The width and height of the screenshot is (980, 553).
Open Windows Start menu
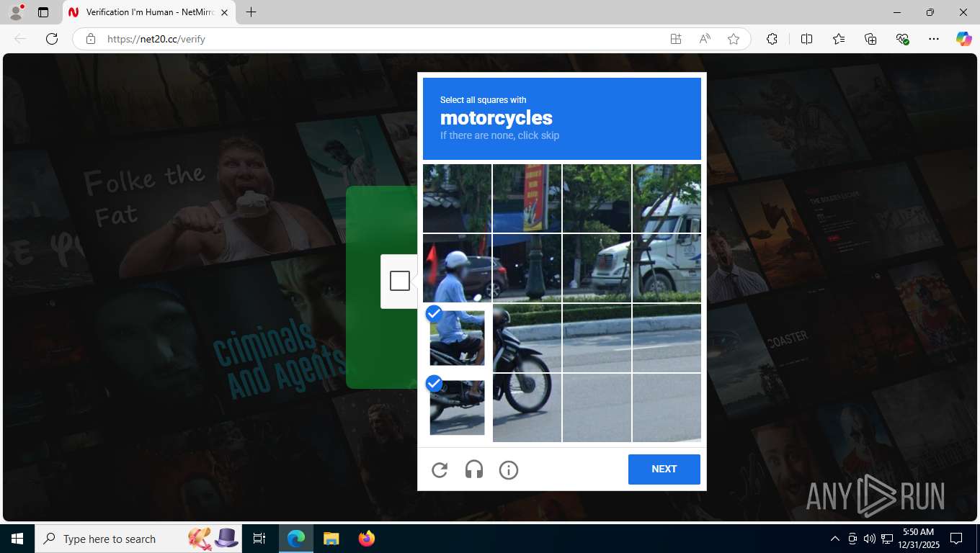17,539
